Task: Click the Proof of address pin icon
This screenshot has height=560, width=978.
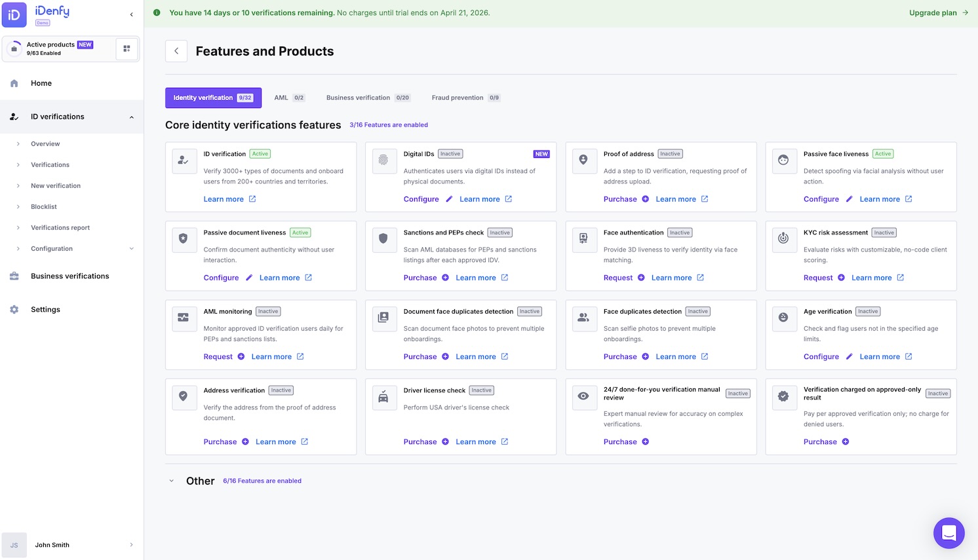Action: (x=583, y=160)
